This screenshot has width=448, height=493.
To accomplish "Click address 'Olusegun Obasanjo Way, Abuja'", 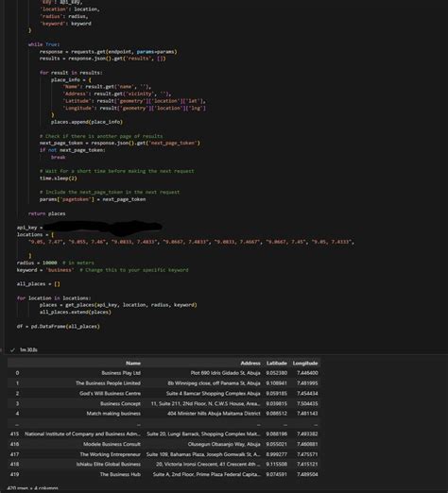I will click(224, 444).
